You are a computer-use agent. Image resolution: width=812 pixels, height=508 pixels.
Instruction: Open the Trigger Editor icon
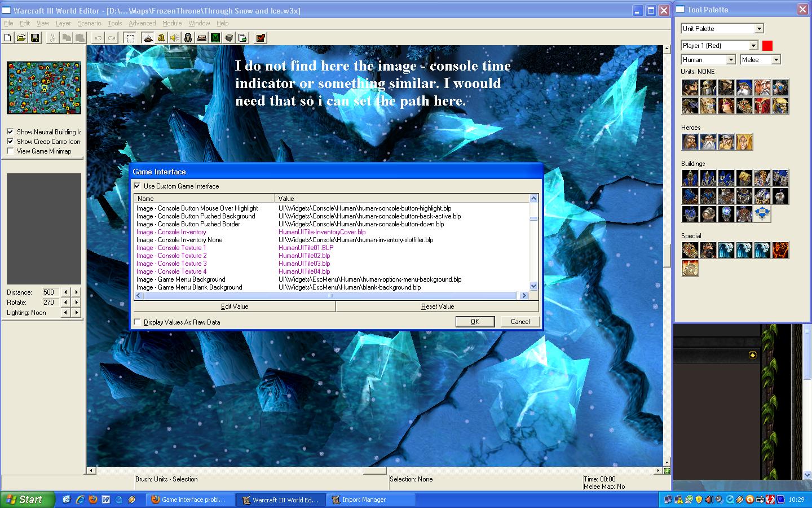(161, 38)
